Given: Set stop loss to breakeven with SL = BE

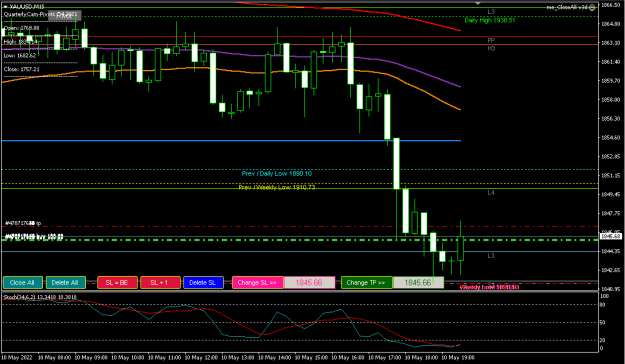Looking at the screenshot, I should (117, 283).
